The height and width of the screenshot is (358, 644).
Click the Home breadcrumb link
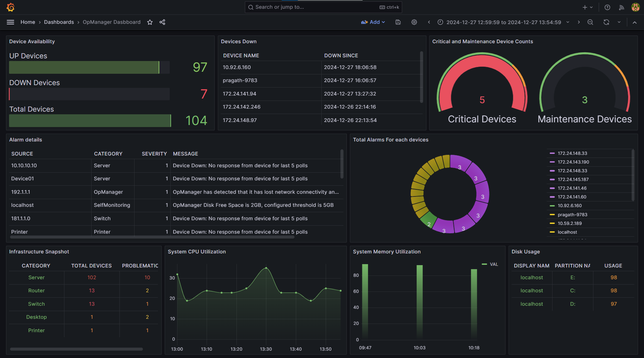[x=28, y=22]
